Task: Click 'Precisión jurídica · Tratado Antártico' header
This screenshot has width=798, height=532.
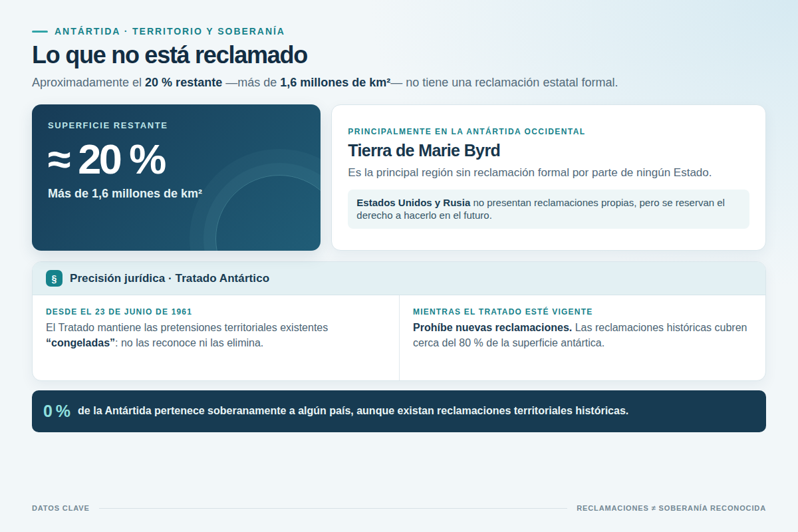Action: pyautogui.click(x=170, y=279)
